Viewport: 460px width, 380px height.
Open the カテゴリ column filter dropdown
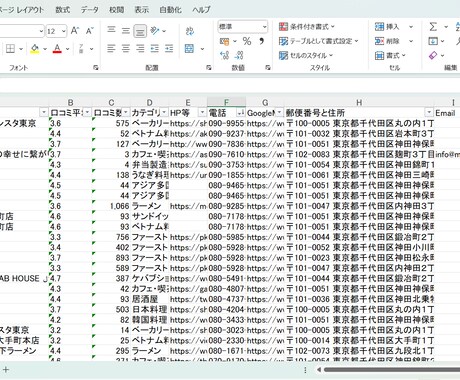[164, 112]
